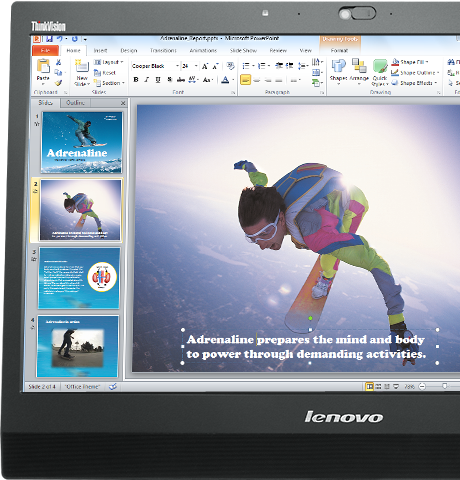Switch to the Animations tab

[x=203, y=50]
